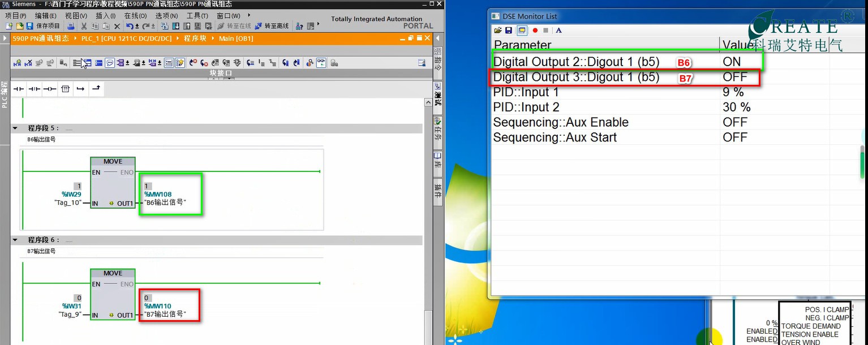
Task: Toggle the list view icon left of favorites star
Action: [169, 62]
